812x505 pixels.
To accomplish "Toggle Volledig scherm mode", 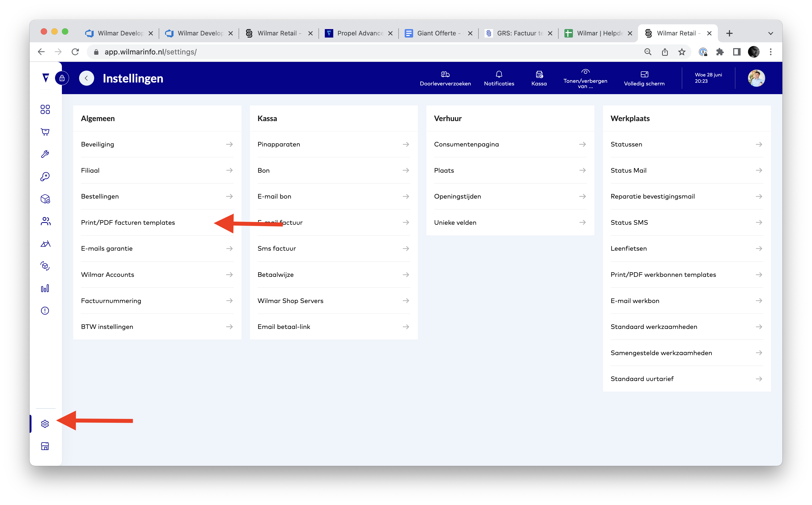I will coord(644,78).
